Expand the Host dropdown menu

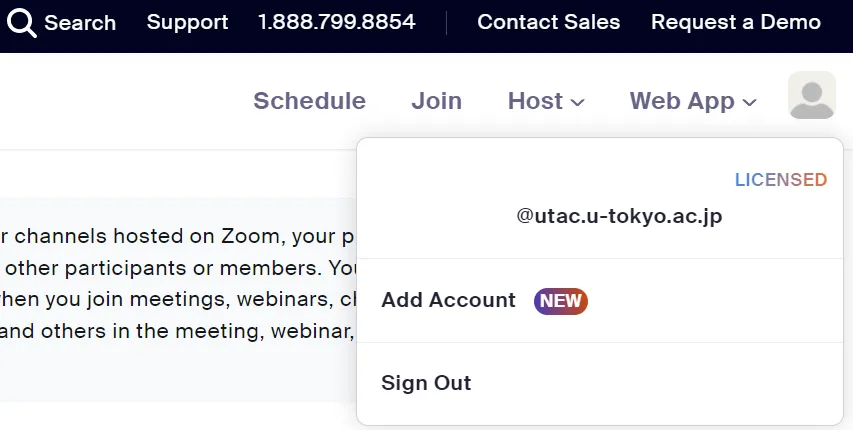[x=545, y=101]
